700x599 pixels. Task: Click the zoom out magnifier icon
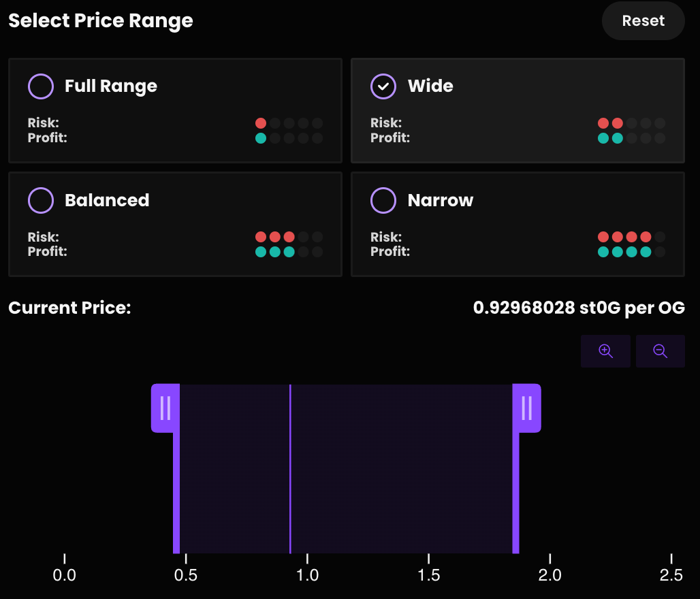point(660,351)
